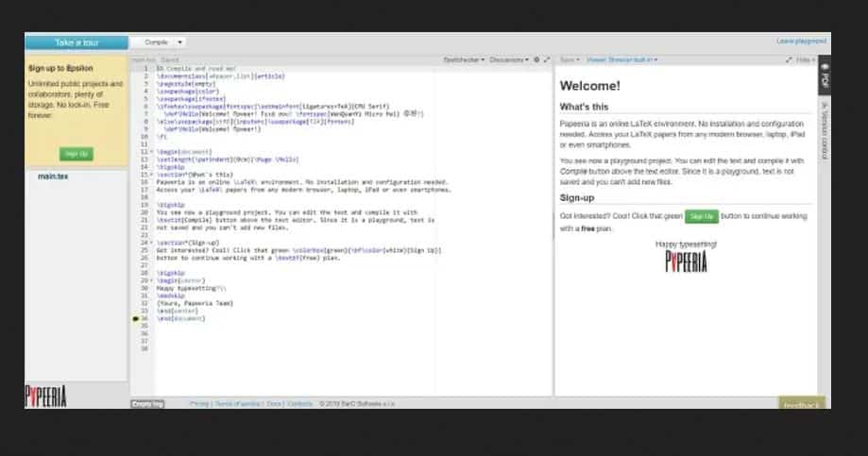Click the '{Yours, Papeeria Team}' line in the editor
Viewport: 868px width, 456px height.
195,303
